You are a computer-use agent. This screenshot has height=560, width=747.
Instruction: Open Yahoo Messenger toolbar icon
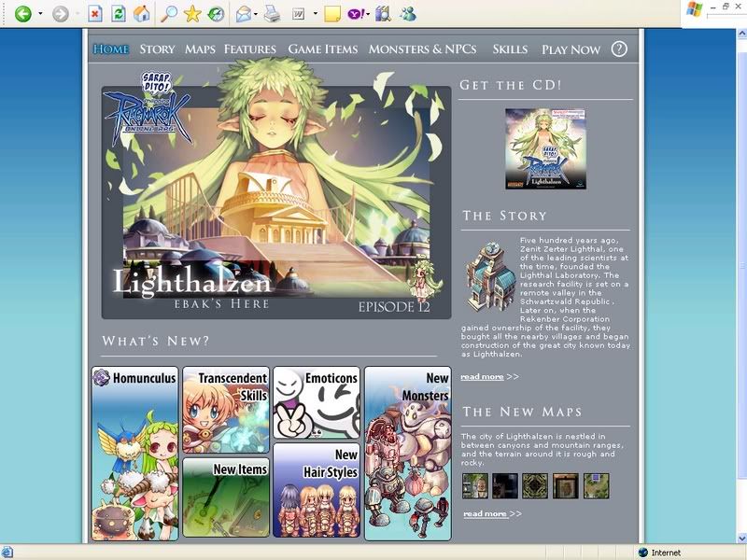356,14
